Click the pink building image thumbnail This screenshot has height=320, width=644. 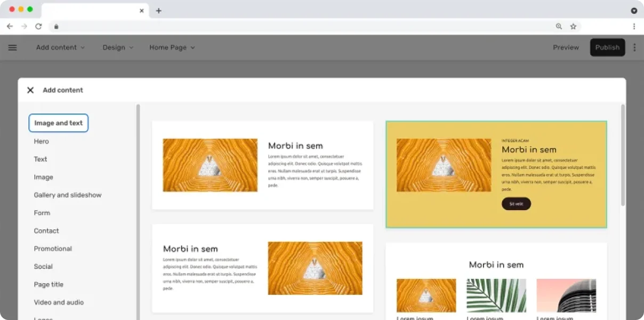566,295
